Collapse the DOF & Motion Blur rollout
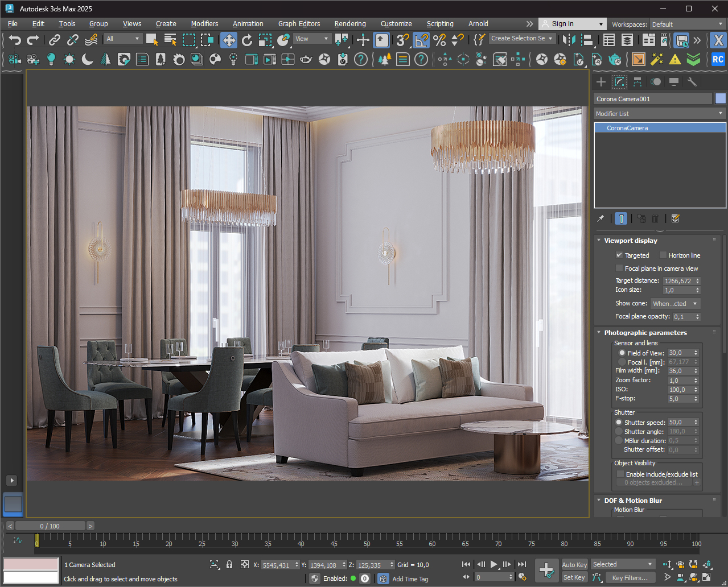 [x=599, y=501]
